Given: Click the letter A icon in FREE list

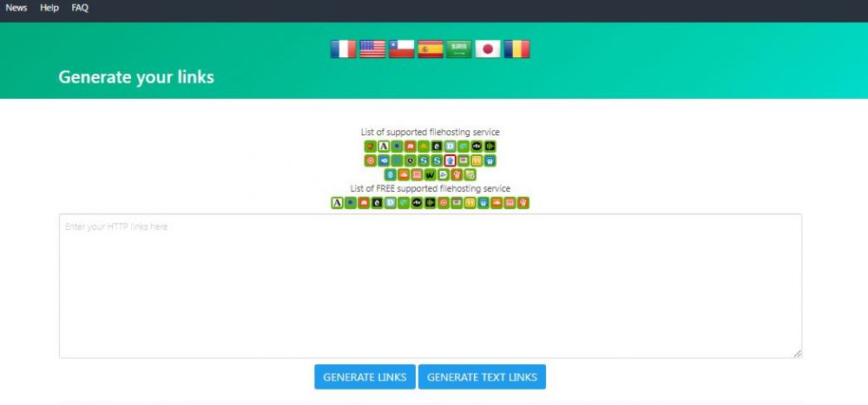Looking at the screenshot, I should pos(337,203).
